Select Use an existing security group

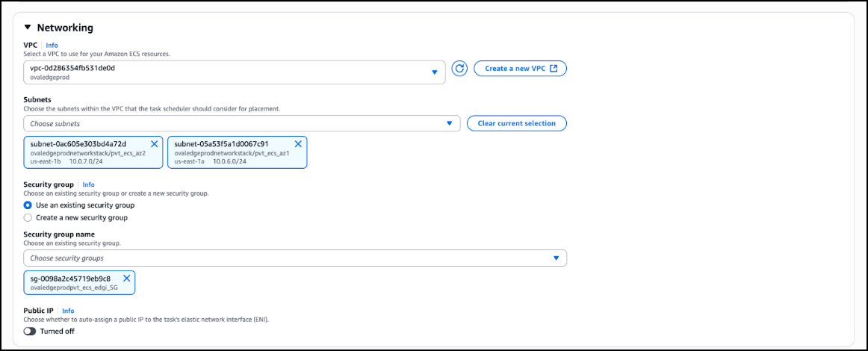pos(28,205)
